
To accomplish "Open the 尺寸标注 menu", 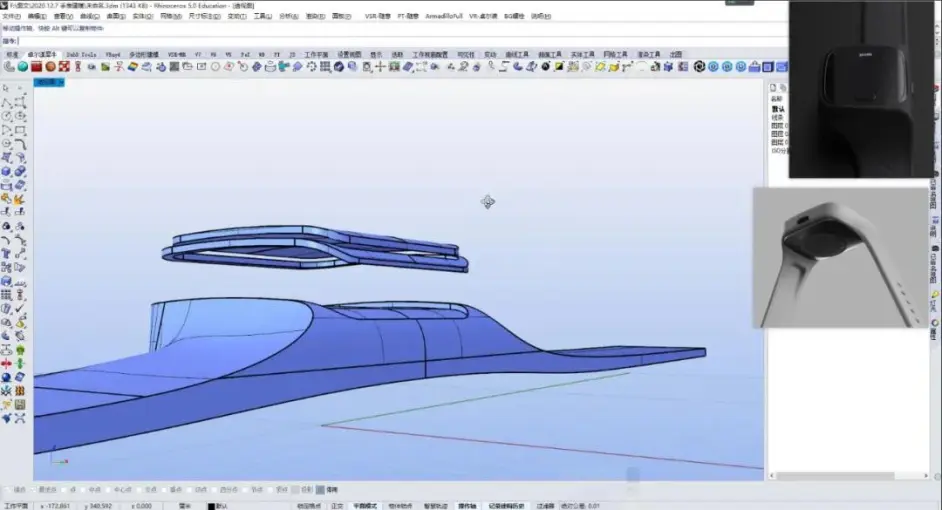I will [204, 16].
